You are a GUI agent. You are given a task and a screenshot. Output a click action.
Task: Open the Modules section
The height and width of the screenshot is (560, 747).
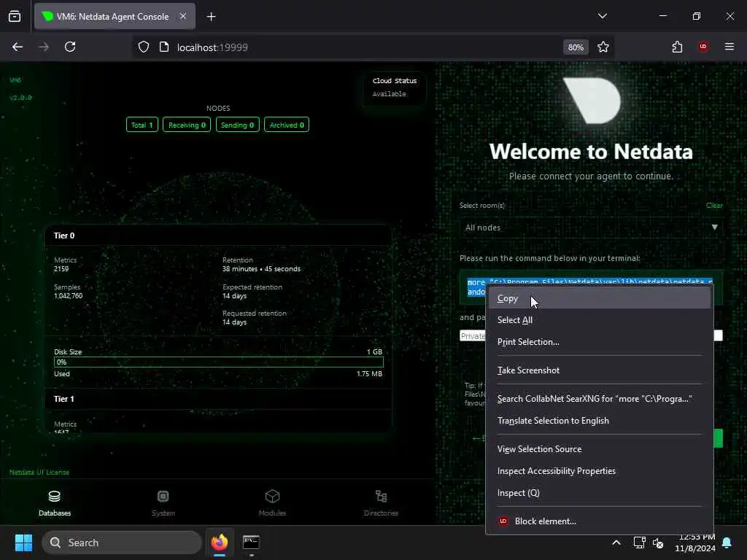(x=272, y=503)
